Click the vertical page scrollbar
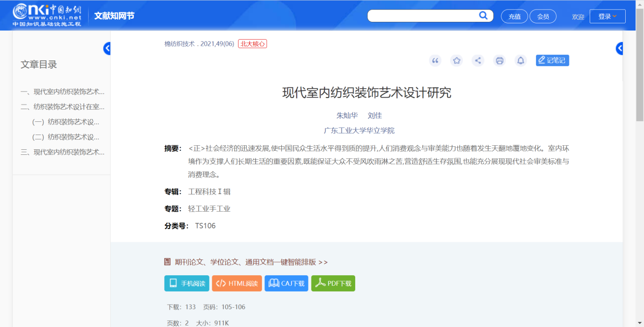Viewport: 644px width, 327px height. (639, 76)
